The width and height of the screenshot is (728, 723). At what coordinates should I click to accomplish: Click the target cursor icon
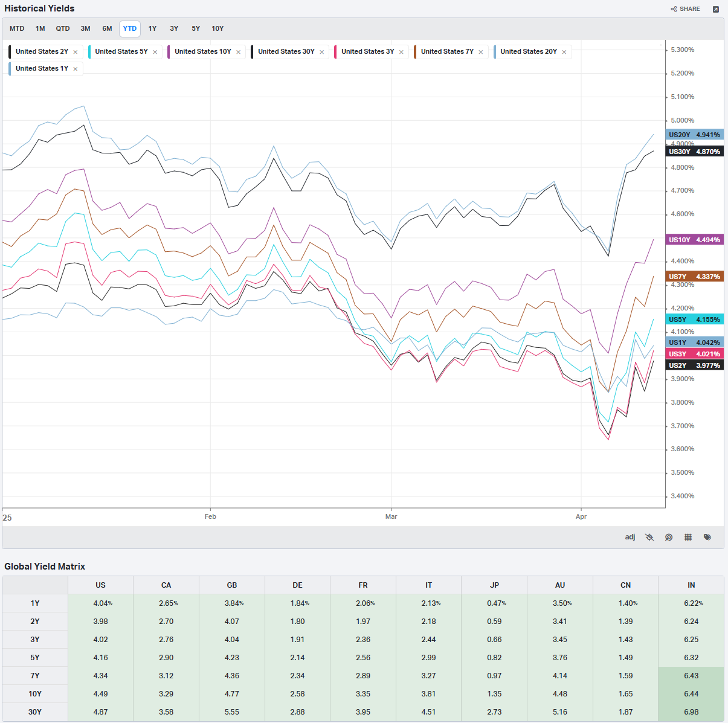pos(669,537)
